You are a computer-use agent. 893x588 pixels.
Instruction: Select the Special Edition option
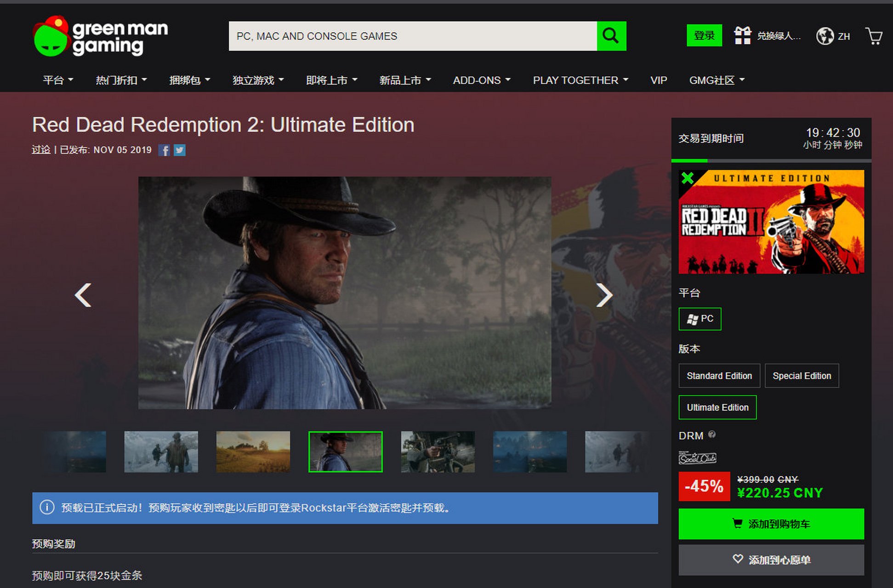[x=802, y=376]
